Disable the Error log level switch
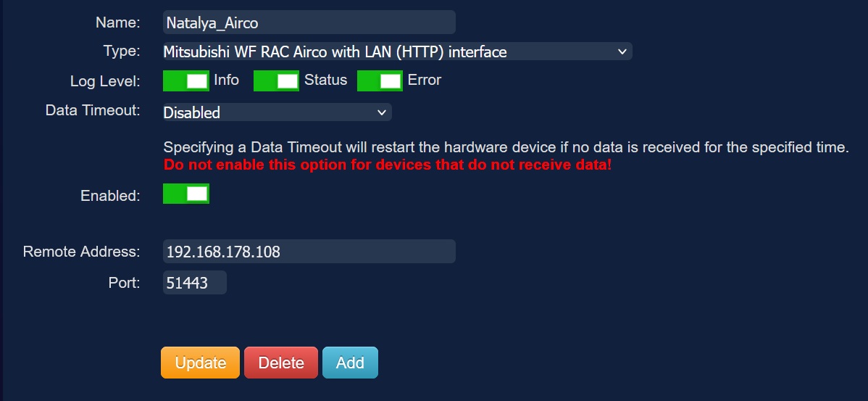868x401 pixels. pyautogui.click(x=380, y=80)
